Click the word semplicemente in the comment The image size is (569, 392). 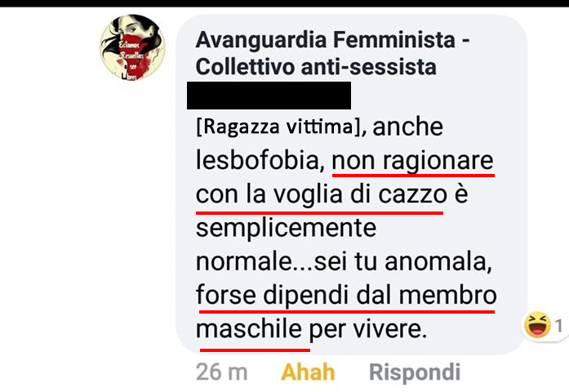(286, 229)
